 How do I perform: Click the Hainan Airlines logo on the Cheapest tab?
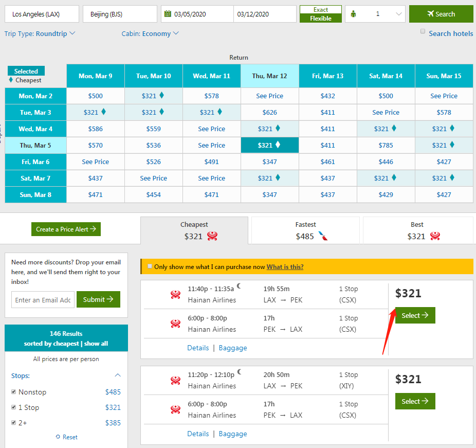[212, 236]
